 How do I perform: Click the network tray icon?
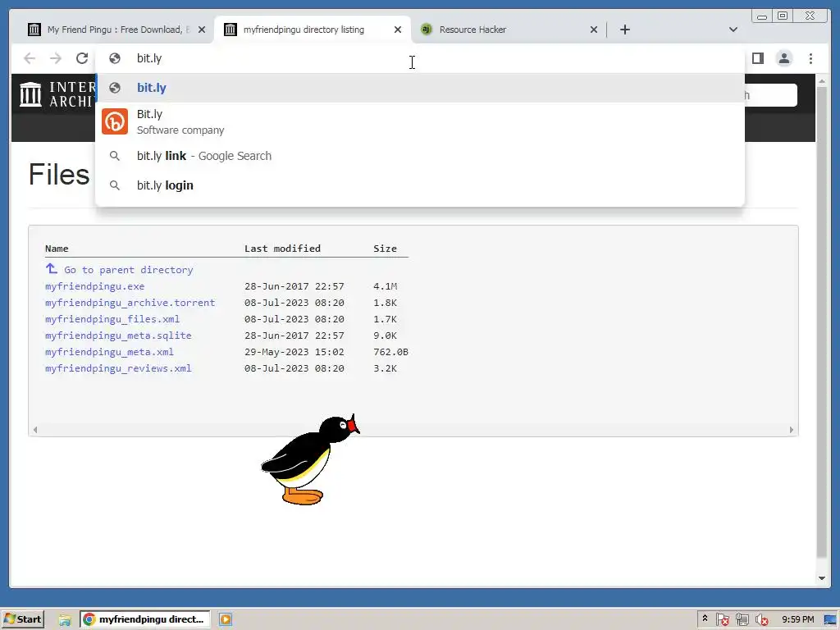click(x=742, y=620)
